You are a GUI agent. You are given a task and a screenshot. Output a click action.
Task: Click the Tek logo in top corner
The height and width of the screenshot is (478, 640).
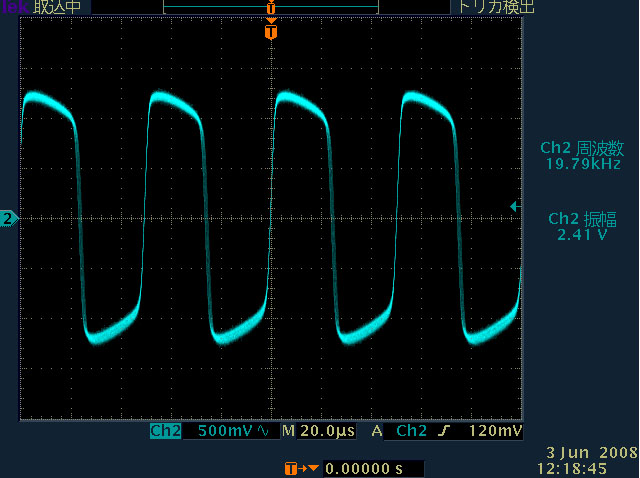pyautogui.click(x=9, y=7)
